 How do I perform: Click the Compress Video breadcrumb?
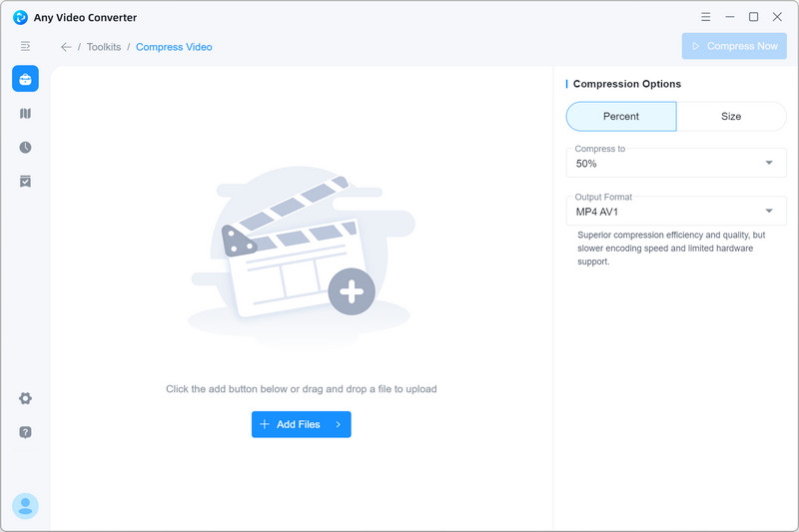tap(174, 47)
